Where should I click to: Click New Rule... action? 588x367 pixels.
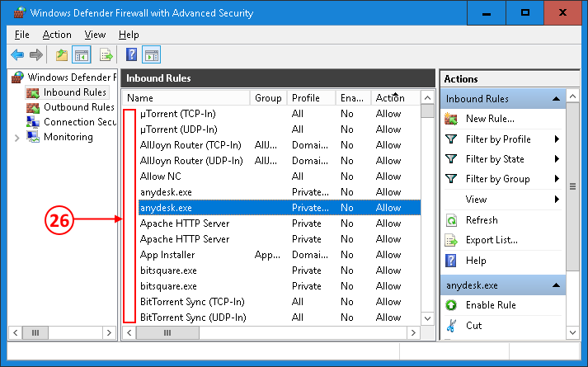pyautogui.click(x=490, y=119)
